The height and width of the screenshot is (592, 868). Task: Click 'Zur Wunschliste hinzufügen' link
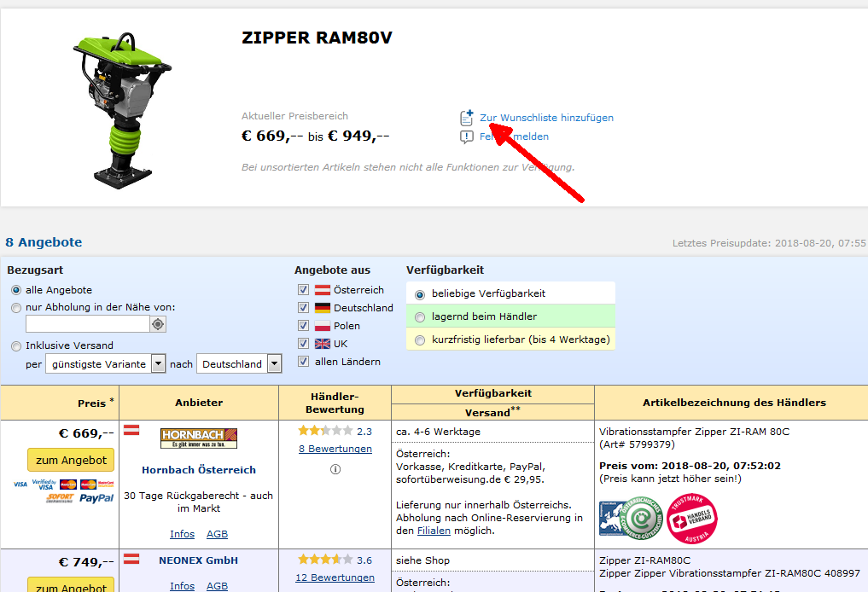tap(546, 118)
